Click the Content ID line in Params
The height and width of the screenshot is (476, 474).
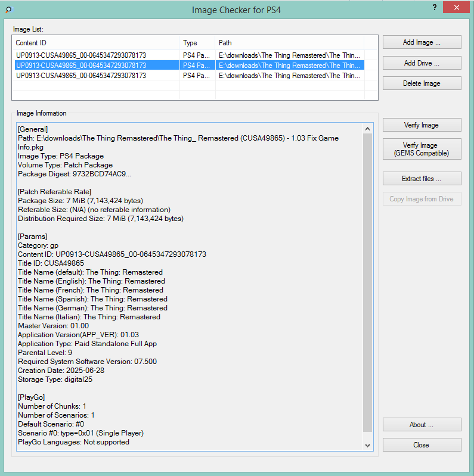coord(112,254)
